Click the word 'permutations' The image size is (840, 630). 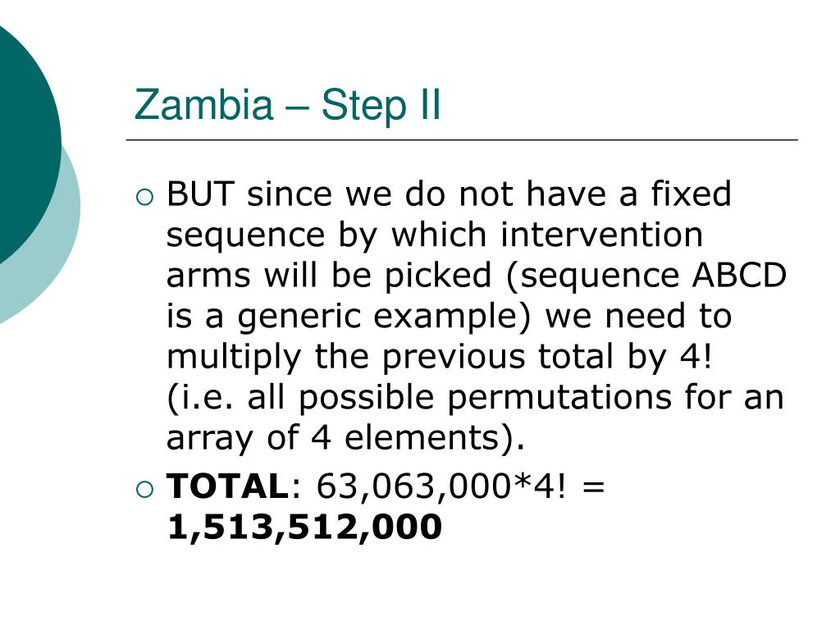559,399
